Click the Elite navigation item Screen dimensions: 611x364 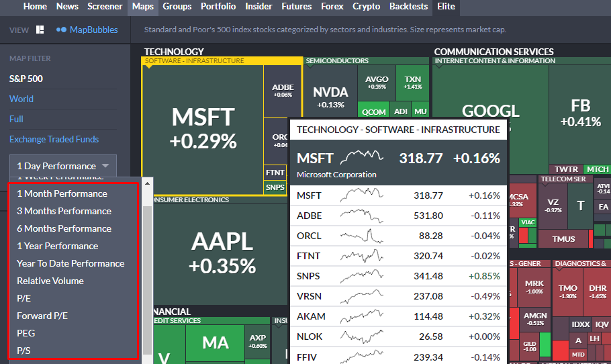(446, 7)
